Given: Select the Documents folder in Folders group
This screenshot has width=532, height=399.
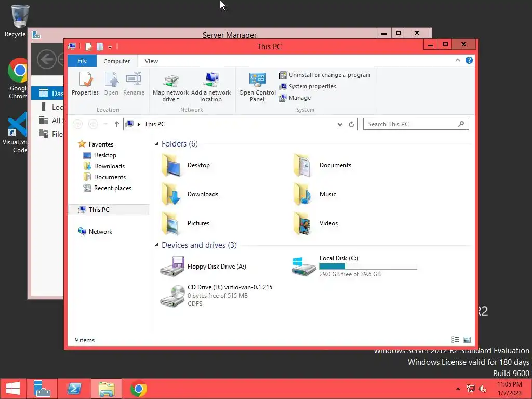Looking at the screenshot, I should click(x=323, y=166).
